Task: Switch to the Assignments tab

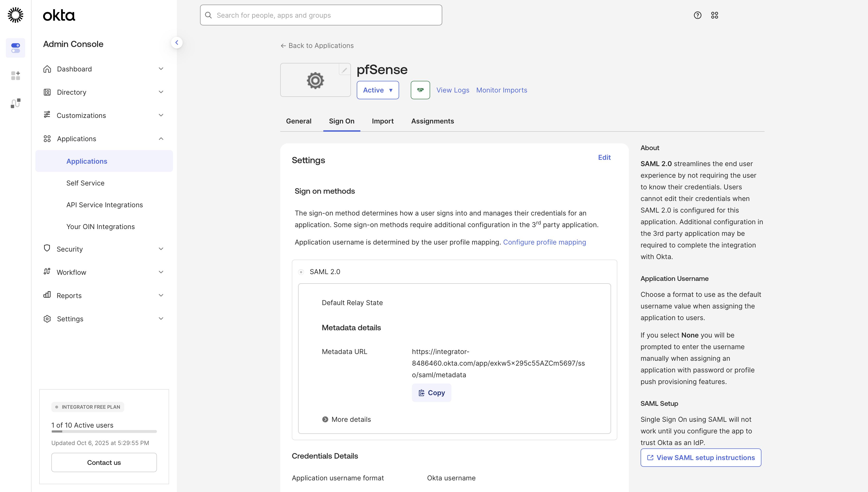Action: tap(432, 121)
